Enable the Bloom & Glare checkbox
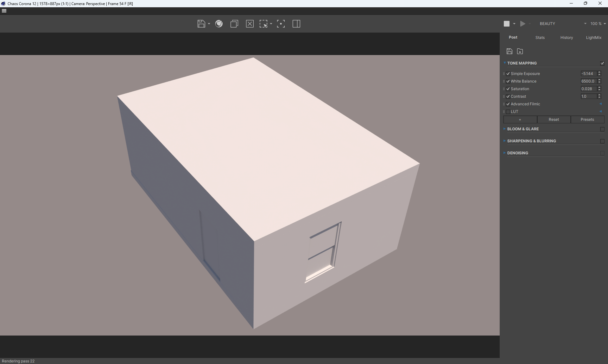Image resolution: width=608 pixels, height=364 pixels. [x=602, y=129]
